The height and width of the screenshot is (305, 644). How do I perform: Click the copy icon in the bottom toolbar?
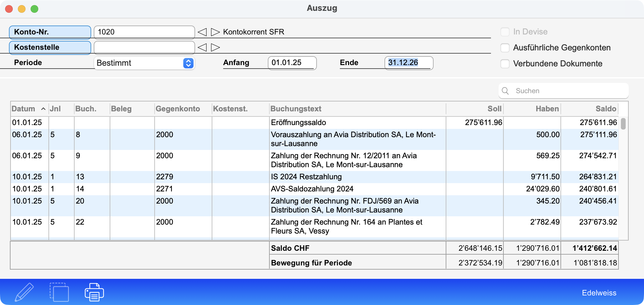click(x=59, y=292)
